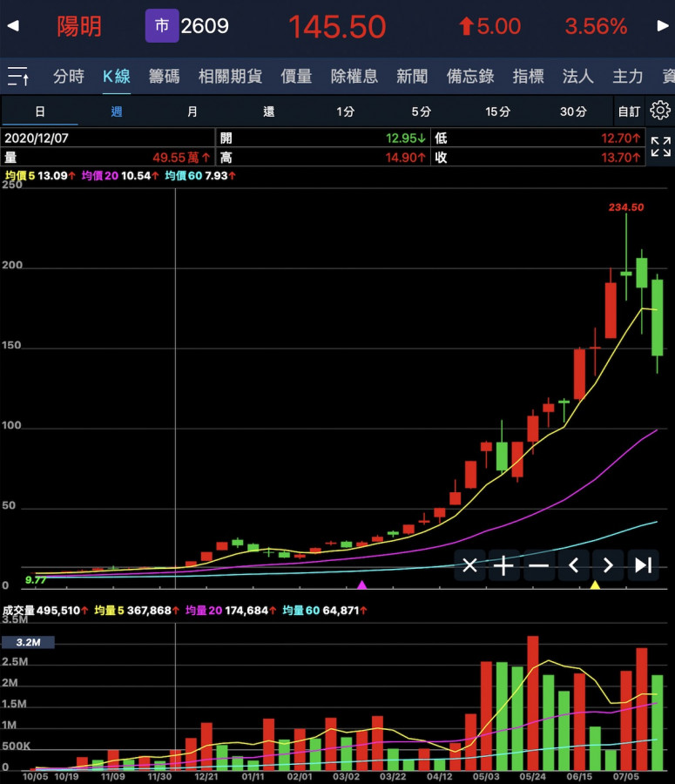Expand chart to fullscreen
The width and height of the screenshot is (675, 784).
click(x=660, y=147)
